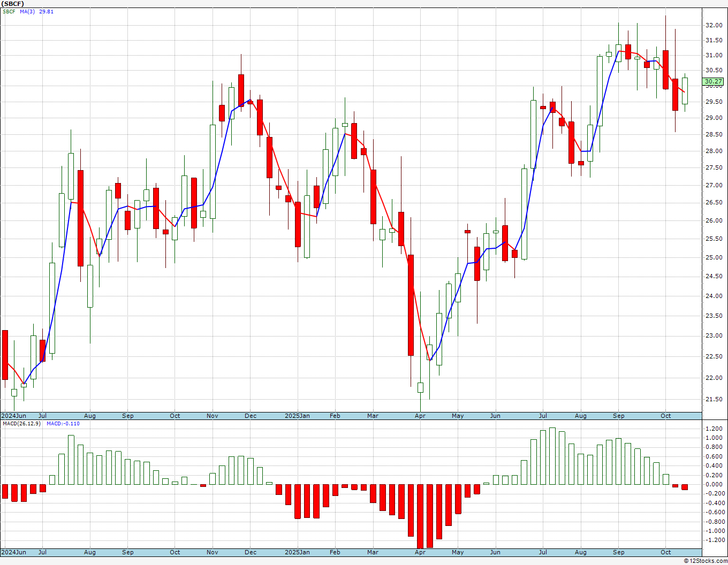Select Apr on the price chart time axis
Viewport: 728px width, 565px height.
click(x=420, y=416)
